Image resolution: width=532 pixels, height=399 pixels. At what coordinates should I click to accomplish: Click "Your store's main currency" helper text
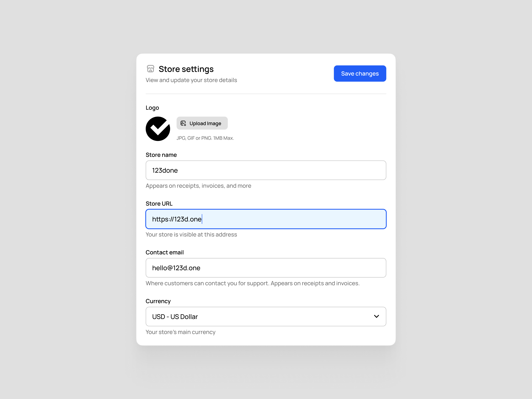click(180, 332)
